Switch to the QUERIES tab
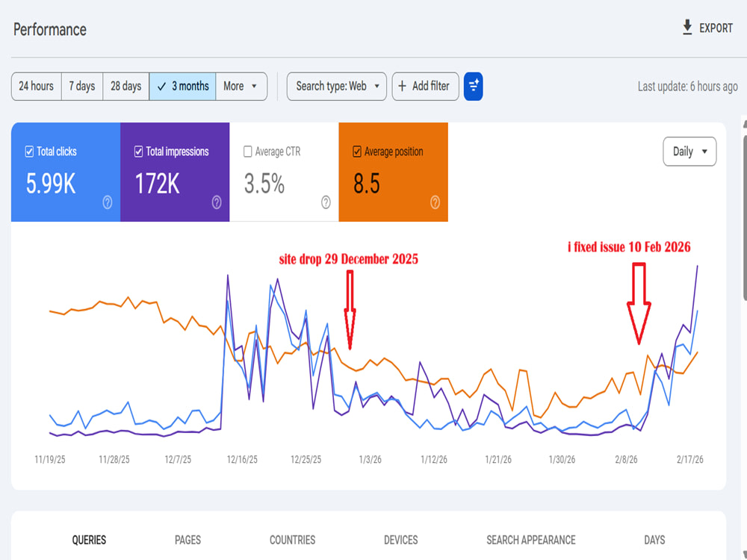 click(x=89, y=540)
